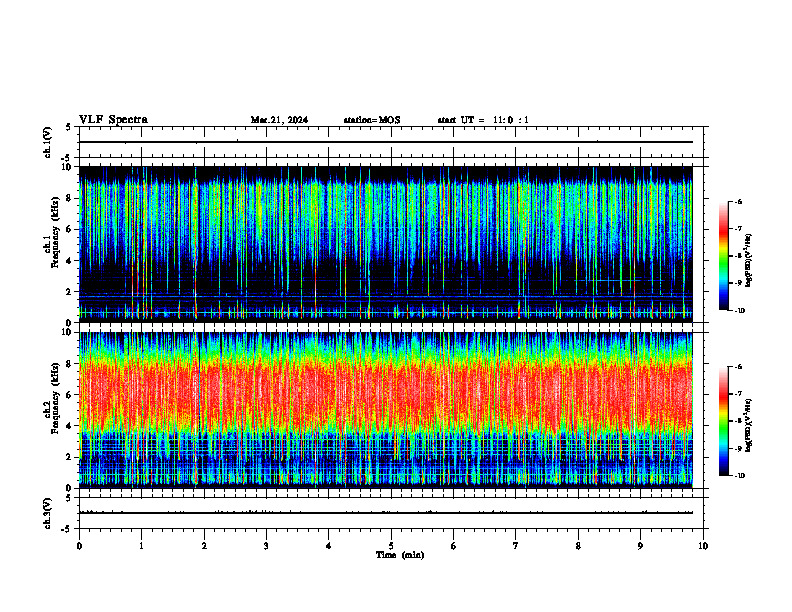Screen dimensions: 792x612
Task: Click the "-6" label on ch.1 color bar
Action: coord(738,201)
